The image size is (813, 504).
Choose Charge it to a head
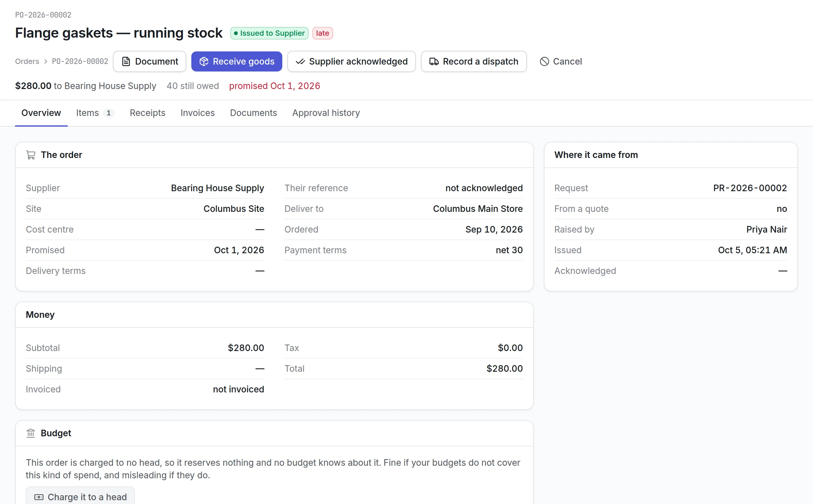pos(80,497)
